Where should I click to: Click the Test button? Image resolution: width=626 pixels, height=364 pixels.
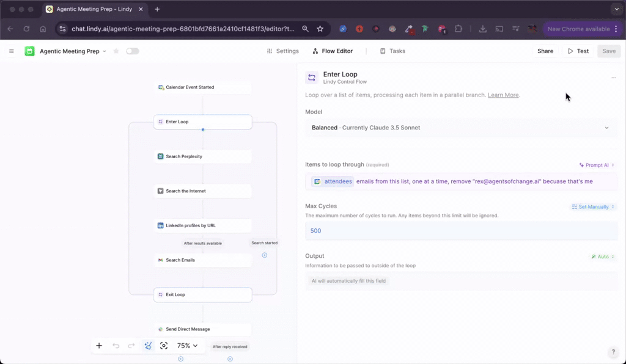(x=578, y=51)
